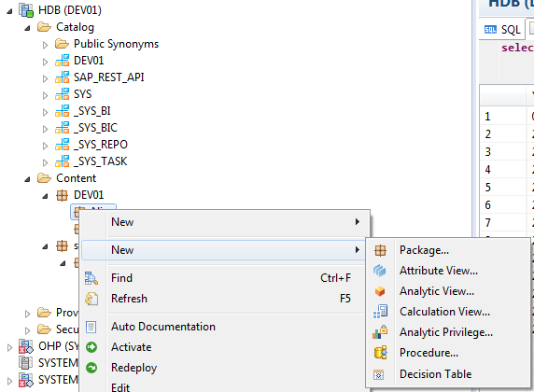Click the Attribute View icon
The width and height of the screenshot is (534, 392).
(379, 271)
